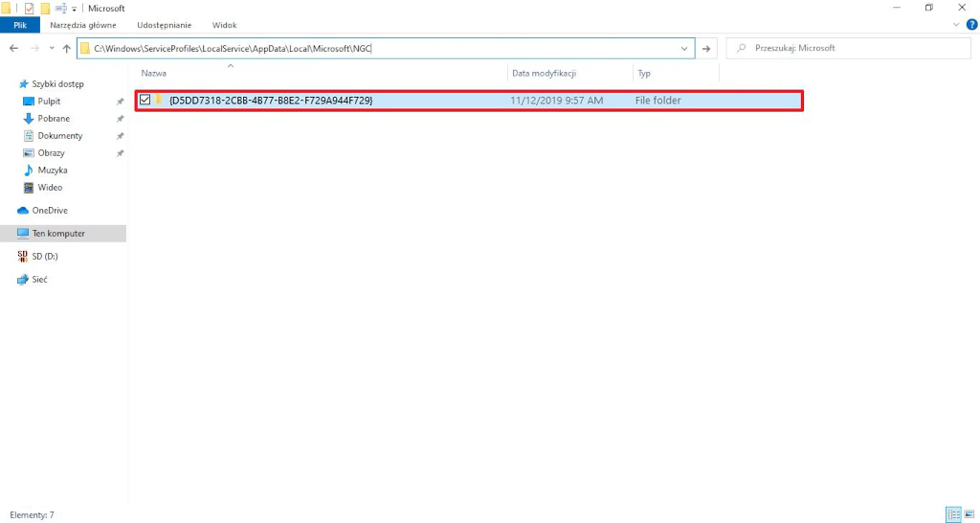Select folder name {D5DD7318-2CBB-4B77-B8E2-F729A944F729}
Viewport: 980px width, 523px height.
pos(271,100)
